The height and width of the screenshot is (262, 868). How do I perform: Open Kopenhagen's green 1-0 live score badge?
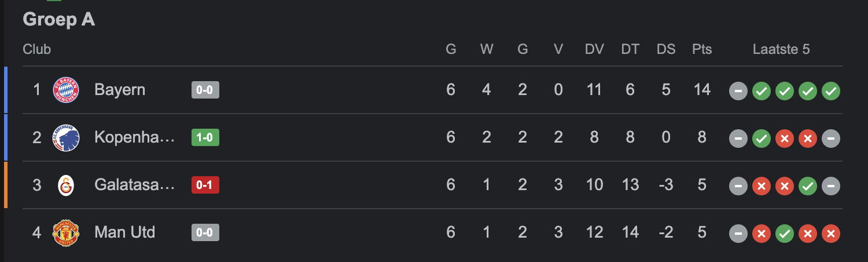click(205, 137)
